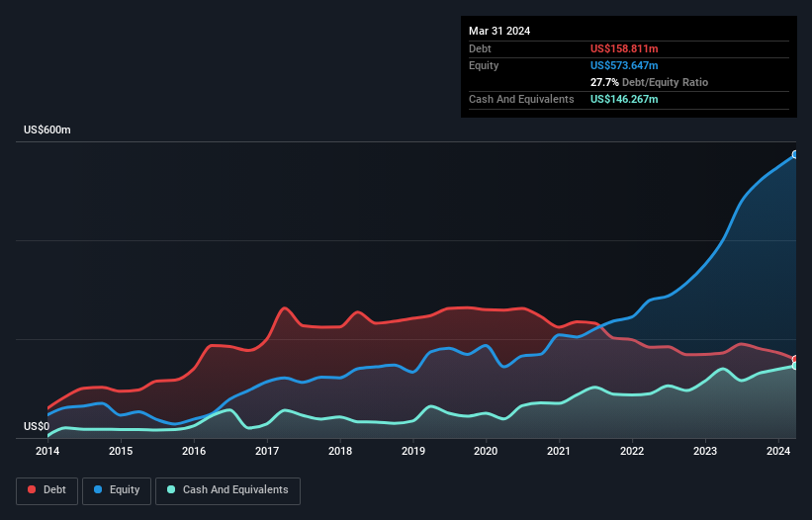Select the teal Cash end-point marker
This screenshot has height=520, width=812.
pos(794,366)
